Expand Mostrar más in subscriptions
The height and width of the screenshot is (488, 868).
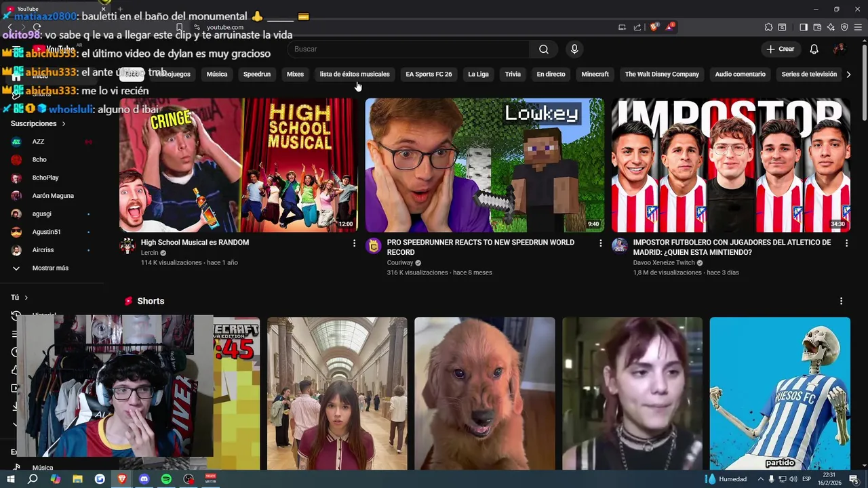[50, 268]
